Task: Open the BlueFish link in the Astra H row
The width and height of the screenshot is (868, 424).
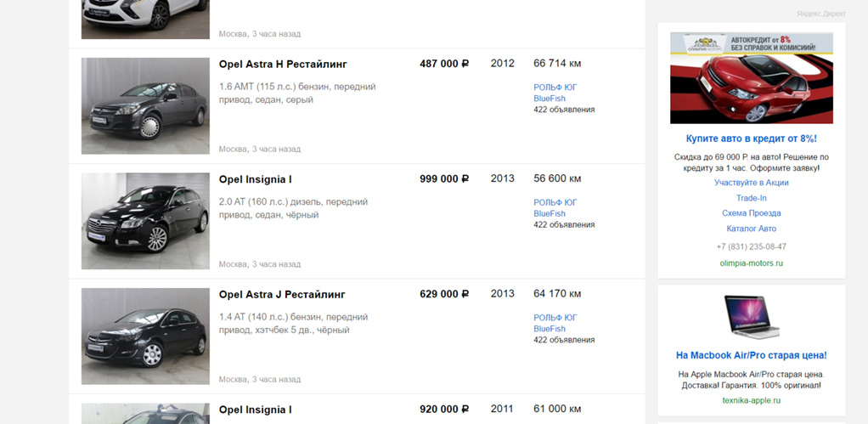Action: click(x=550, y=99)
